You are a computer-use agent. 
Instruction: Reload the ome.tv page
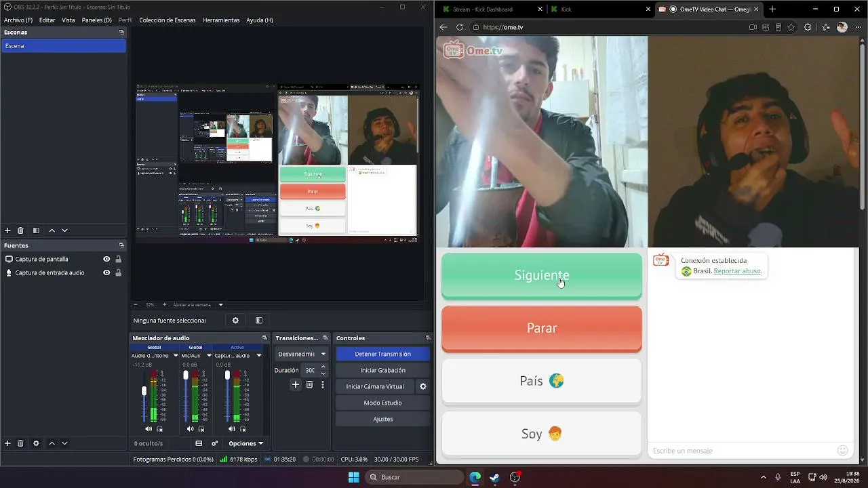[460, 27]
